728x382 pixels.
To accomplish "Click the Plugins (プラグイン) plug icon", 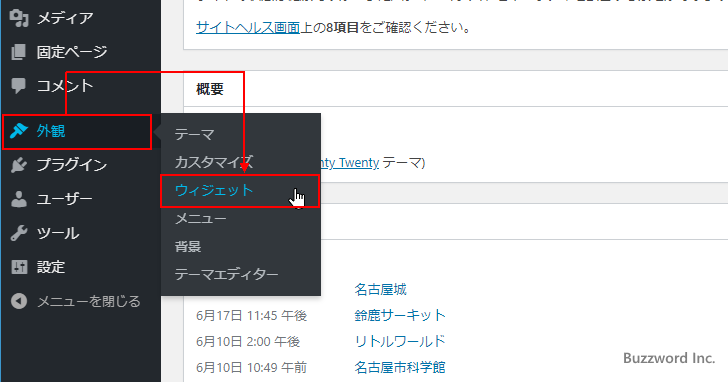I will tap(19, 165).
